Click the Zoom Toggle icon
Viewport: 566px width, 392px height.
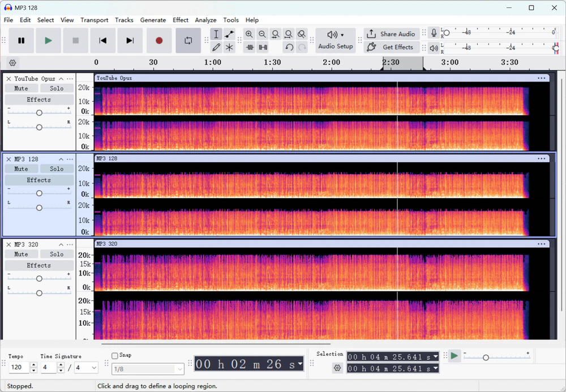(x=302, y=35)
